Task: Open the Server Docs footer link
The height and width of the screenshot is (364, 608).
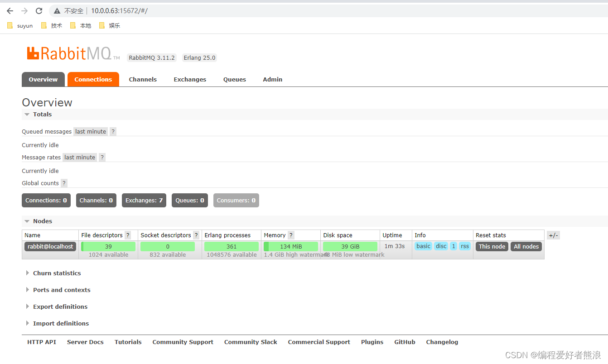Action: [x=85, y=342]
